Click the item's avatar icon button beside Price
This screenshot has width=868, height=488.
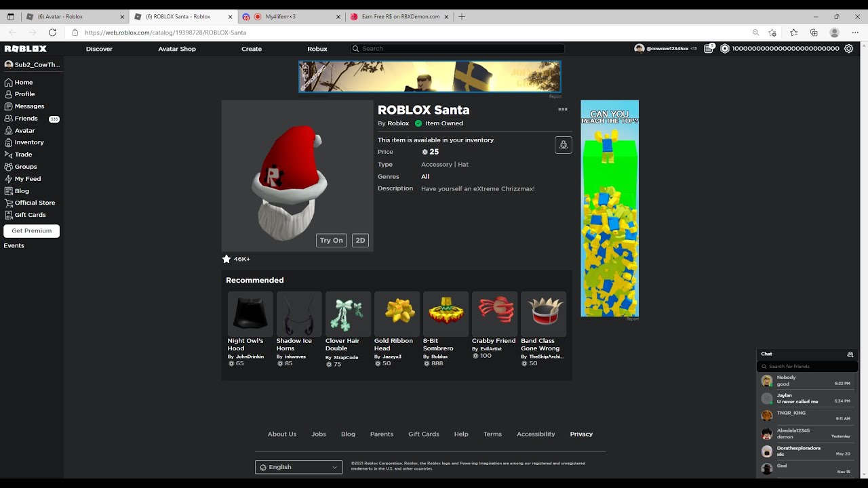tap(564, 145)
